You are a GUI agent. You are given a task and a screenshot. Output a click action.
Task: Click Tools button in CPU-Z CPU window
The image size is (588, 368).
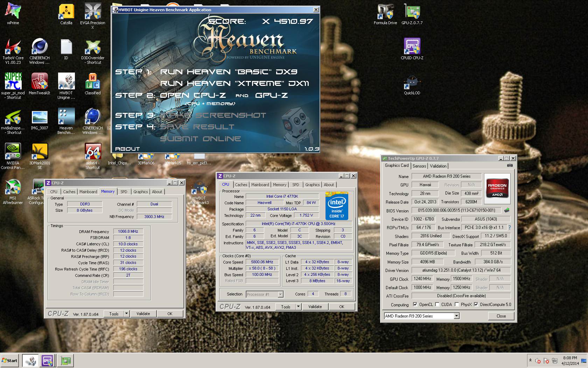286,307
